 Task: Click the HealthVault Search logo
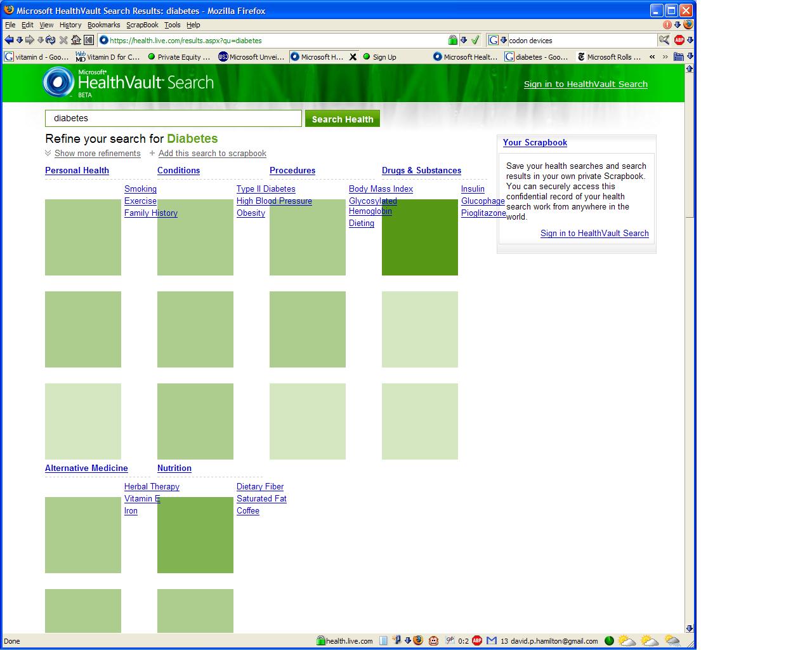point(128,83)
